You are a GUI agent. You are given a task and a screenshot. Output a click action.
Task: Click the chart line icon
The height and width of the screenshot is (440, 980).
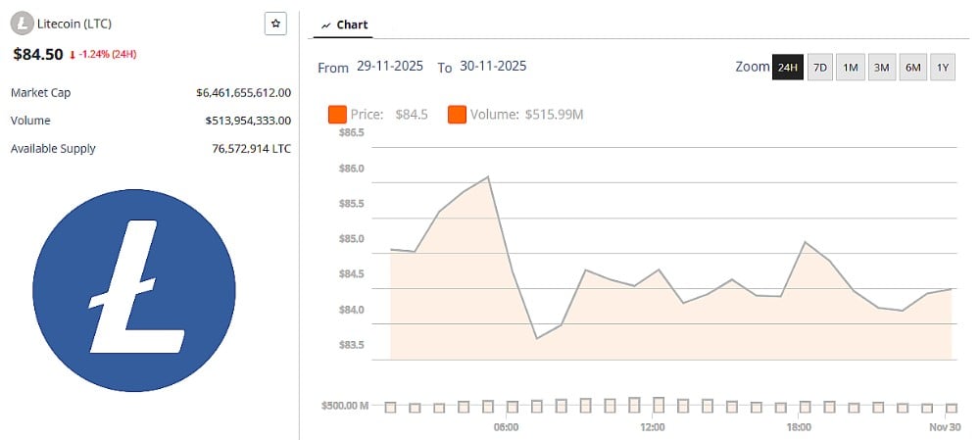pos(325,25)
